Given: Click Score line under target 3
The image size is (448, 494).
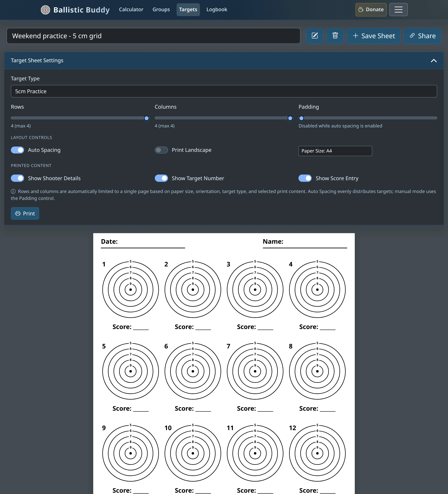Looking at the screenshot, I should pos(255,327).
